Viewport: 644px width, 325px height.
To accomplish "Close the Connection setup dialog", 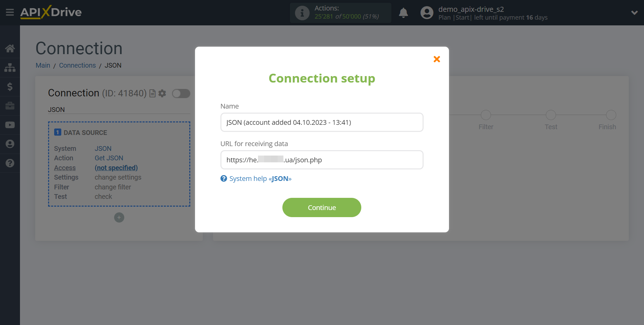I will [437, 59].
